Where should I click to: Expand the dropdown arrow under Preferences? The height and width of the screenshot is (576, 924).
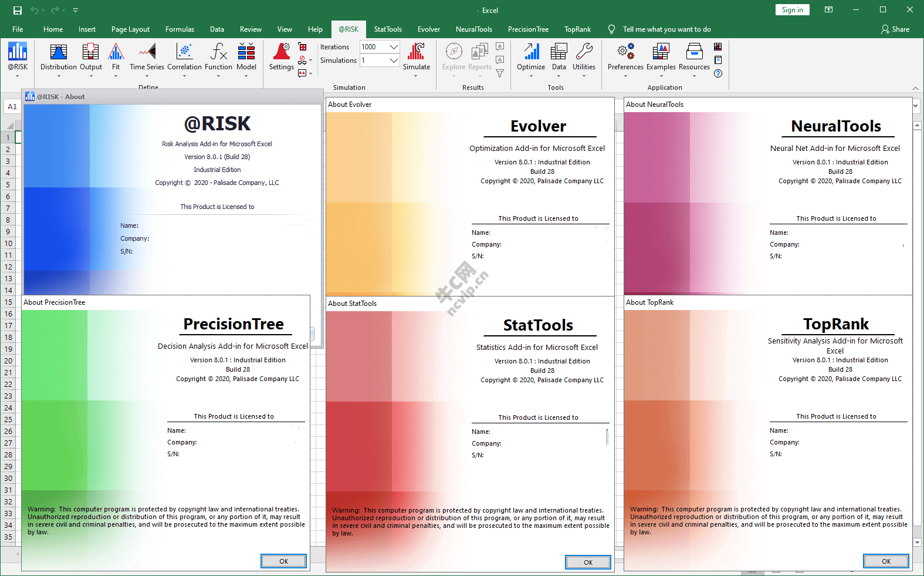[x=625, y=76]
